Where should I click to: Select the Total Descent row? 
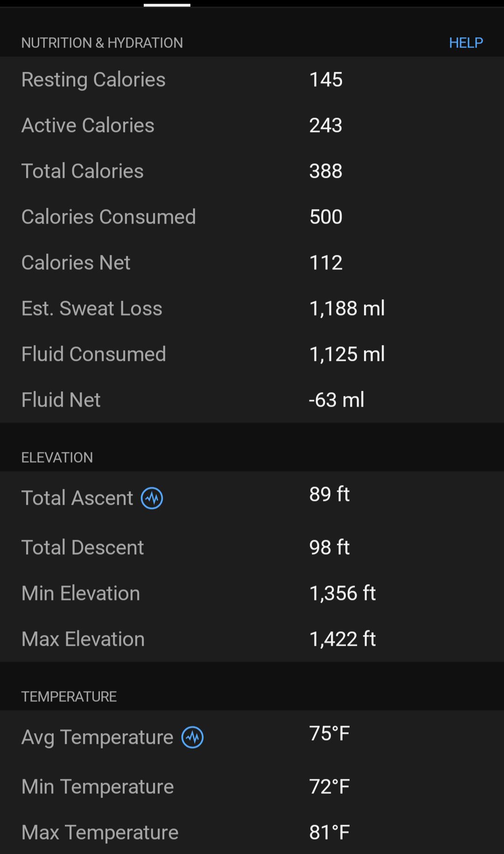pos(252,547)
